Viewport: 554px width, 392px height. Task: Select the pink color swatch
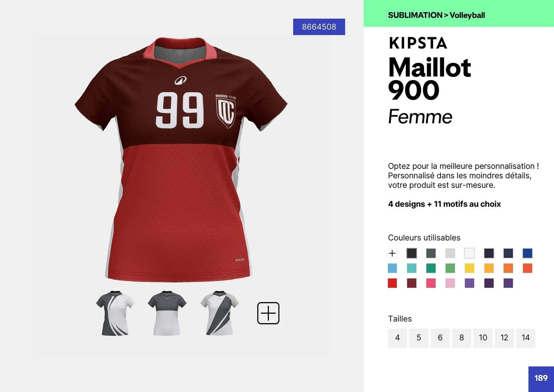(431, 283)
